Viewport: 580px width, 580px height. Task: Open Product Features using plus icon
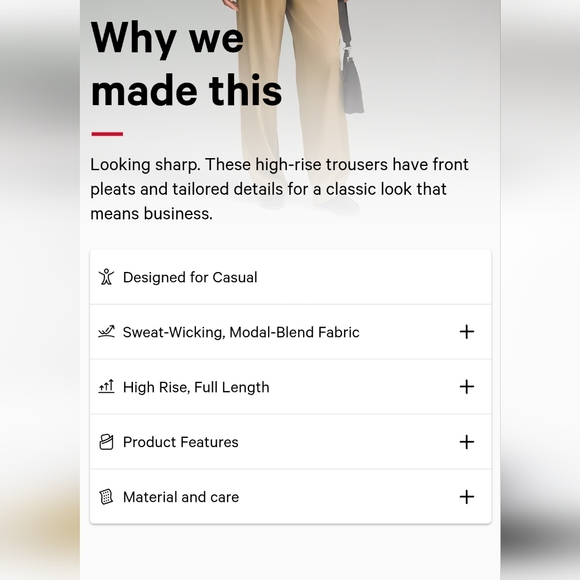(x=467, y=442)
